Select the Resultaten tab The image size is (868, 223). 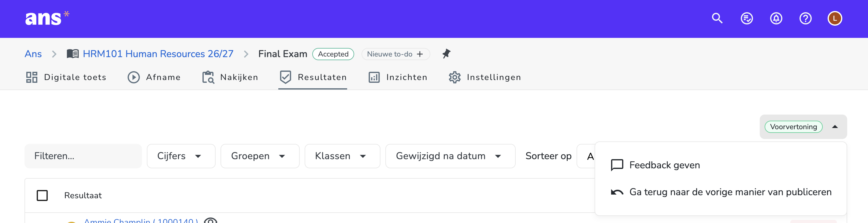coord(313,77)
